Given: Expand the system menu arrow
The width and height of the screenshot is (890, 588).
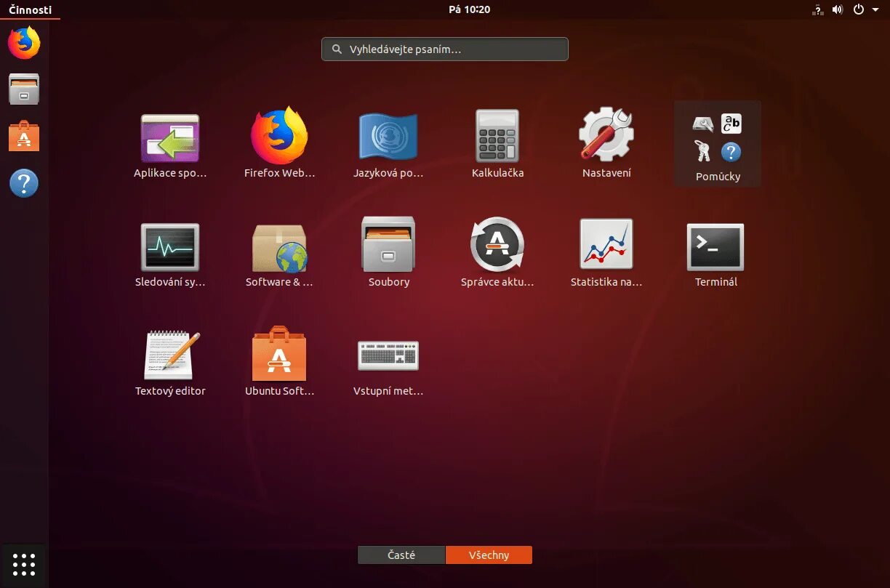Looking at the screenshot, I should (875, 9).
